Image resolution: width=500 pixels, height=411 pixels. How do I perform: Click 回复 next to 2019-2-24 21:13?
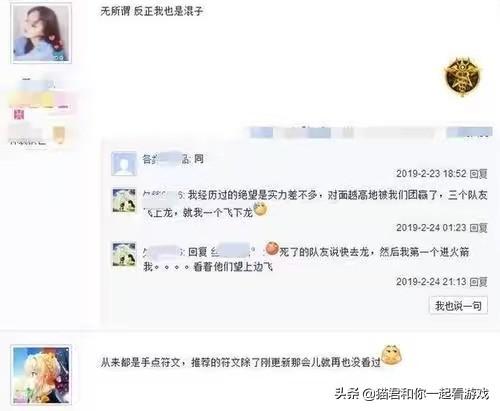point(479,282)
